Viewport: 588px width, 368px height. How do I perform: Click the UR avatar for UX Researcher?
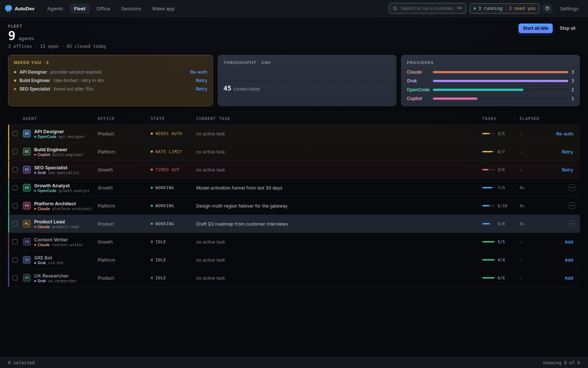click(x=27, y=278)
